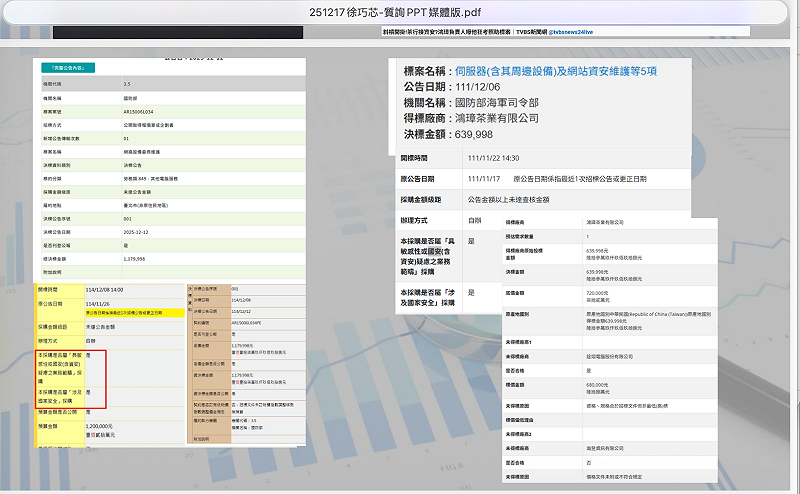Screen dimensions: 800x494
Task: Select '公告金額以上未達查核金額' value
Action: click(x=509, y=200)
